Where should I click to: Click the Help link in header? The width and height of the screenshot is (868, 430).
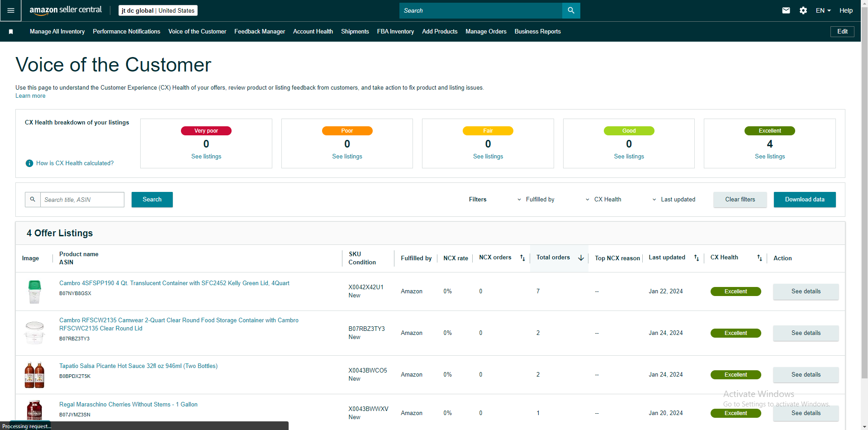(x=846, y=10)
